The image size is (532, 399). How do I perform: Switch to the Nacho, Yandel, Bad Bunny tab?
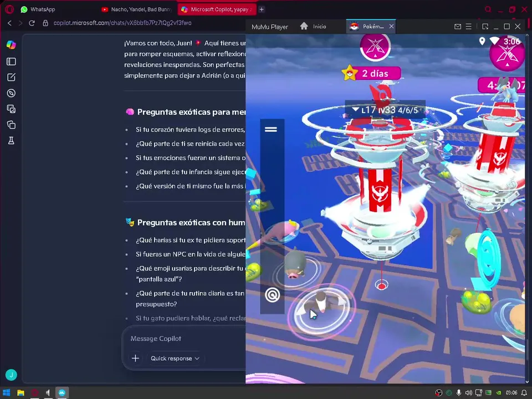137,9
